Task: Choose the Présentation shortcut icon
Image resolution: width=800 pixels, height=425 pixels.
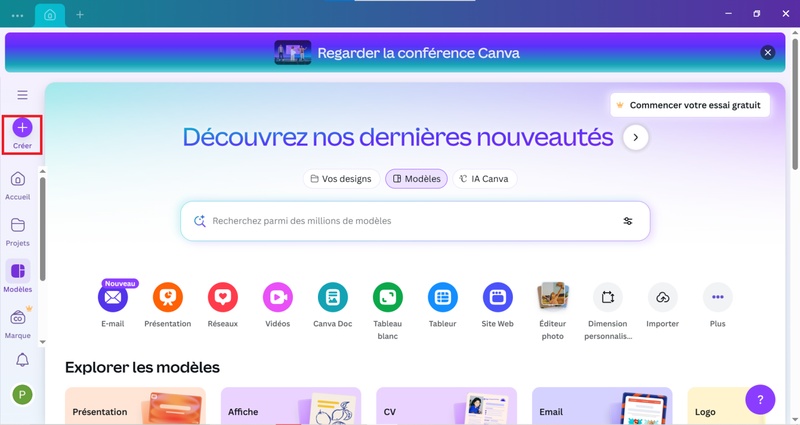Action: (x=168, y=297)
